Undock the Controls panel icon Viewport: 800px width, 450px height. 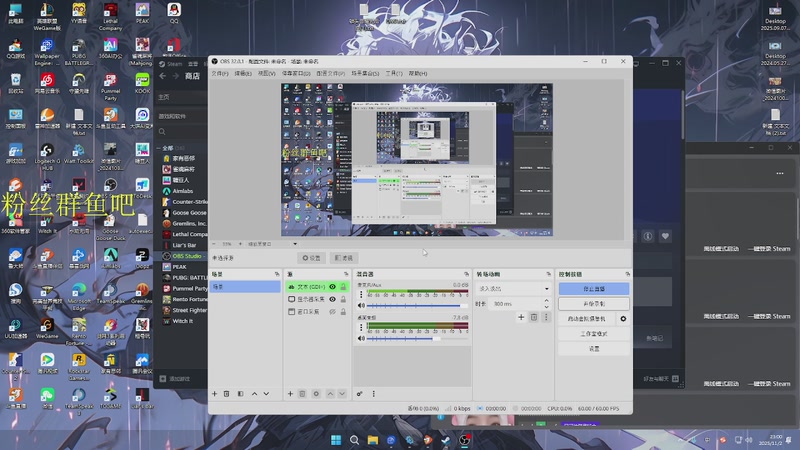point(628,274)
